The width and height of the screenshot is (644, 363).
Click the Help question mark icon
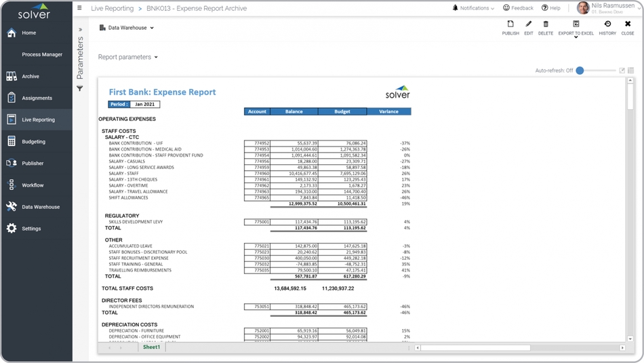coord(545,8)
